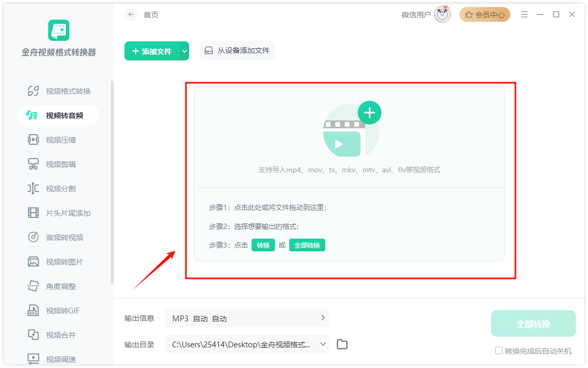588x368 pixels.
Task: Select the 视频转音频 music note icon
Action: (x=31, y=115)
